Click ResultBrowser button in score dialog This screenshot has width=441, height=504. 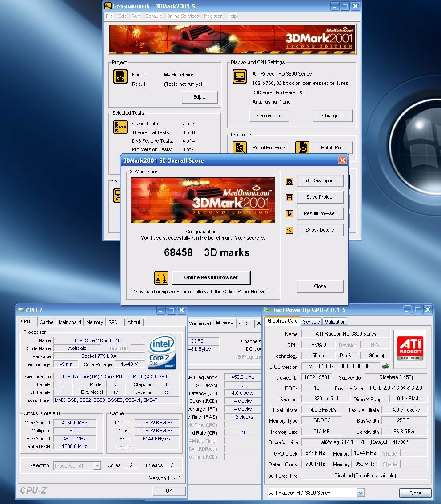(320, 213)
